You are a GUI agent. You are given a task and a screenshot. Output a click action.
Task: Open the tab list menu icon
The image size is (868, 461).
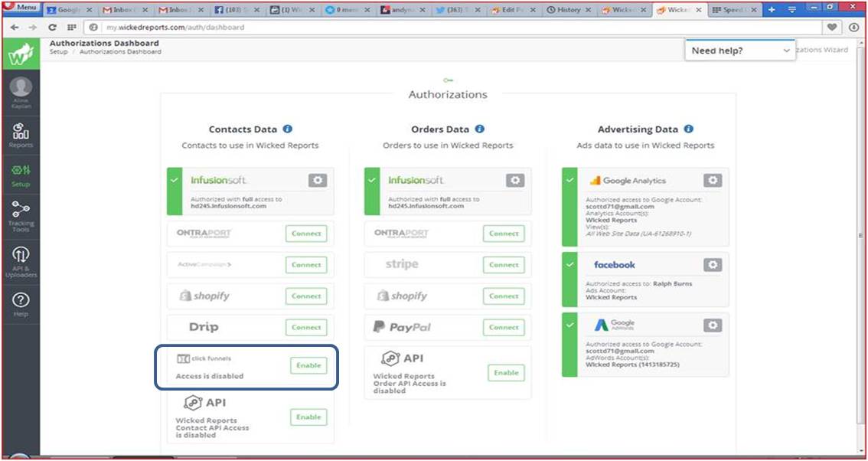(x=792, y=10)
